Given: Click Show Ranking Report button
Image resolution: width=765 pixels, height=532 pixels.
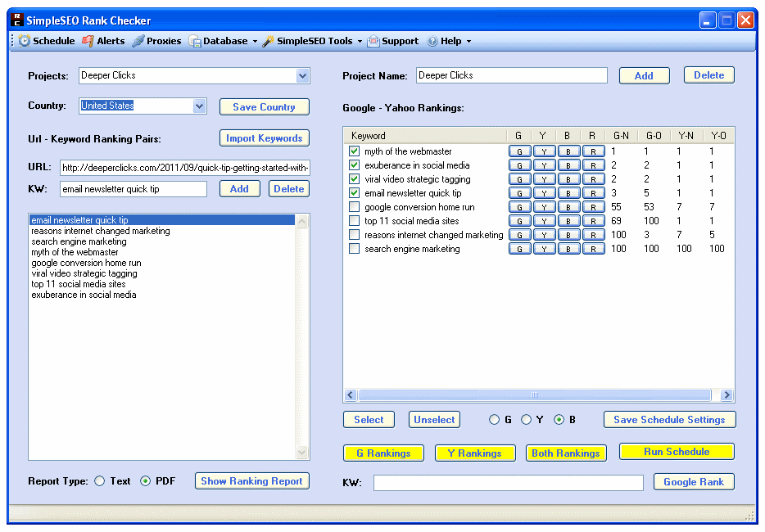Looking at the screenshot, I should tap(251, 480).
